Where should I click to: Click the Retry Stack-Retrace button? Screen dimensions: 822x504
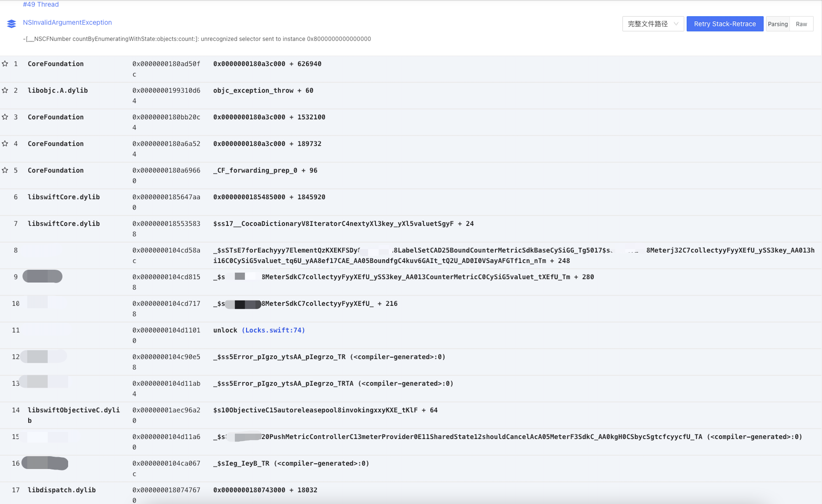725,24
